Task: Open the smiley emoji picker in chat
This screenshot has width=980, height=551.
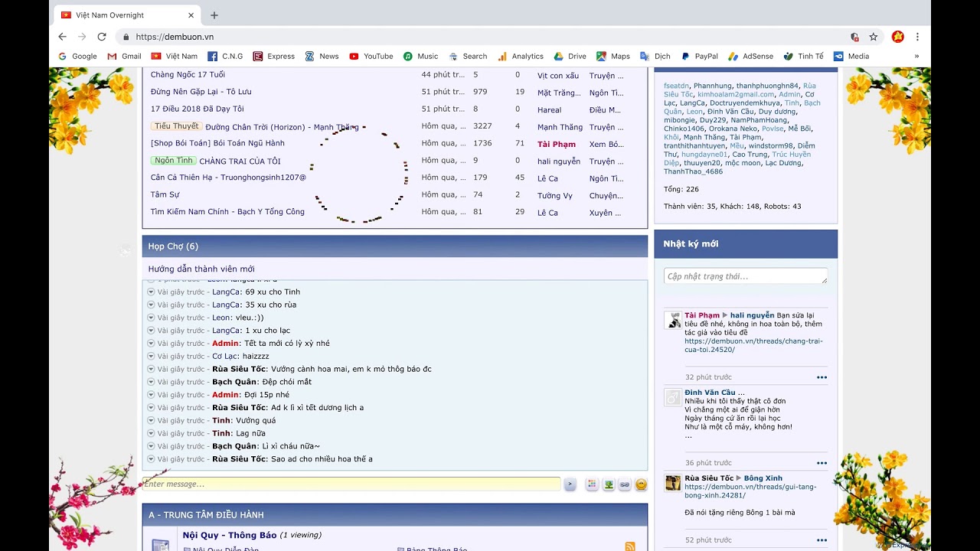Action: (x=642, y=484)
